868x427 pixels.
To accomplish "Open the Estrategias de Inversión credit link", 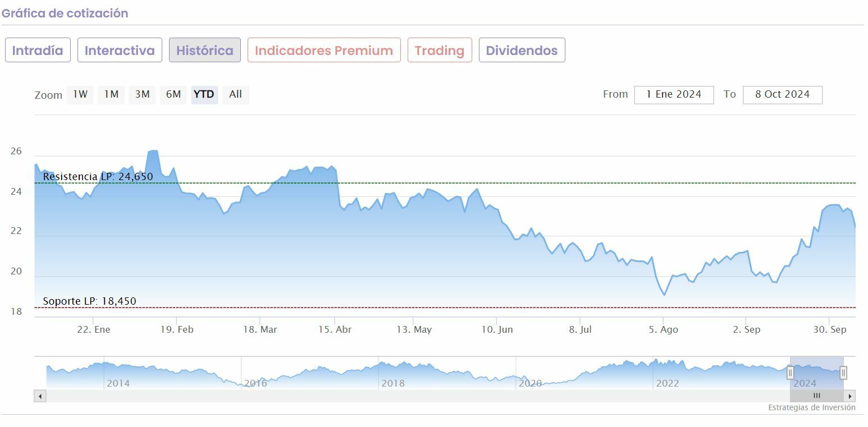I will pos(811,408).
